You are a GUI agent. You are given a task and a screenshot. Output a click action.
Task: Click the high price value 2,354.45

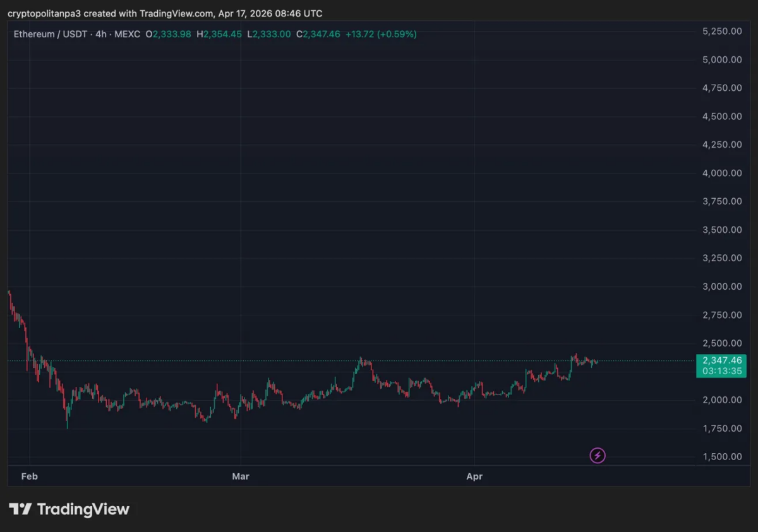click(x=222, y=34)
